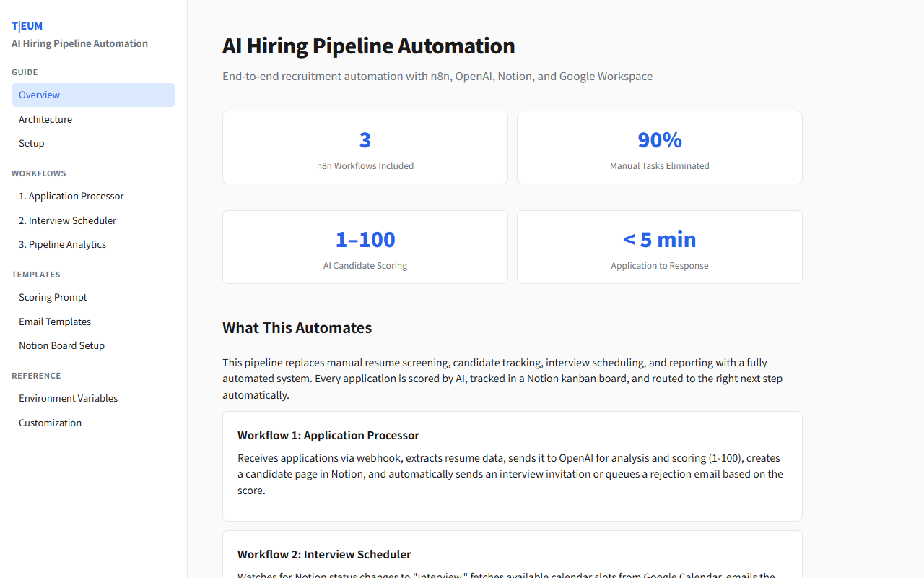Click the Workflow 2: Interview Scheduler heading
Image resolution: width=924 pixels, height=578 pixels.
(x=324, y=554)
